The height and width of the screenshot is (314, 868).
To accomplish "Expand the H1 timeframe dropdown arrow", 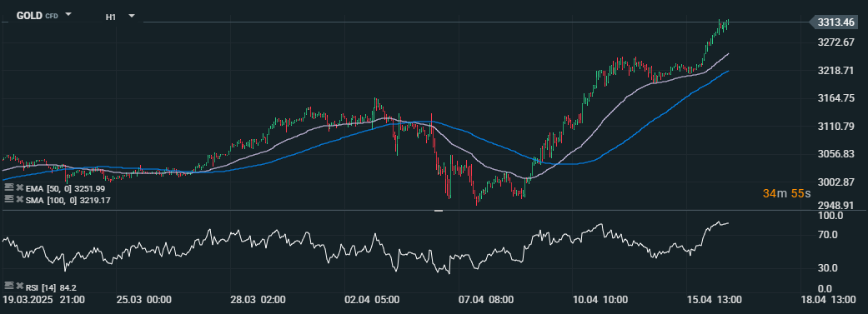I will (x=132, y=16).
